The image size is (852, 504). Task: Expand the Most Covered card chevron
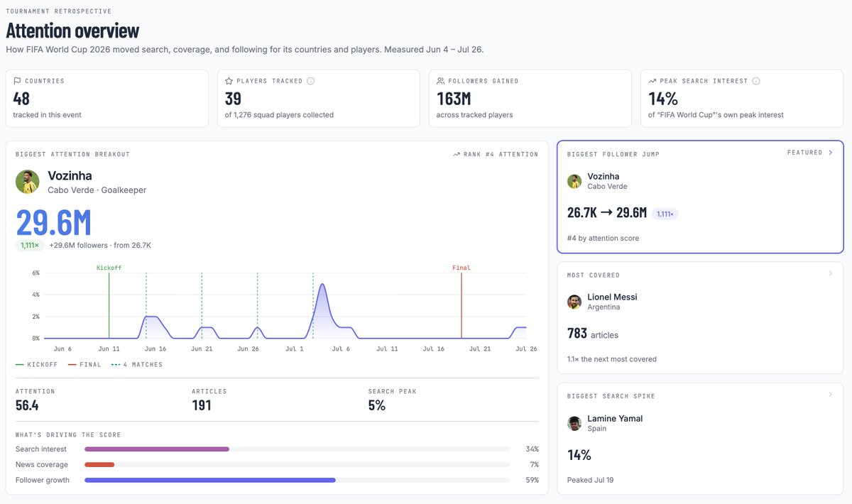click(830, 273)
